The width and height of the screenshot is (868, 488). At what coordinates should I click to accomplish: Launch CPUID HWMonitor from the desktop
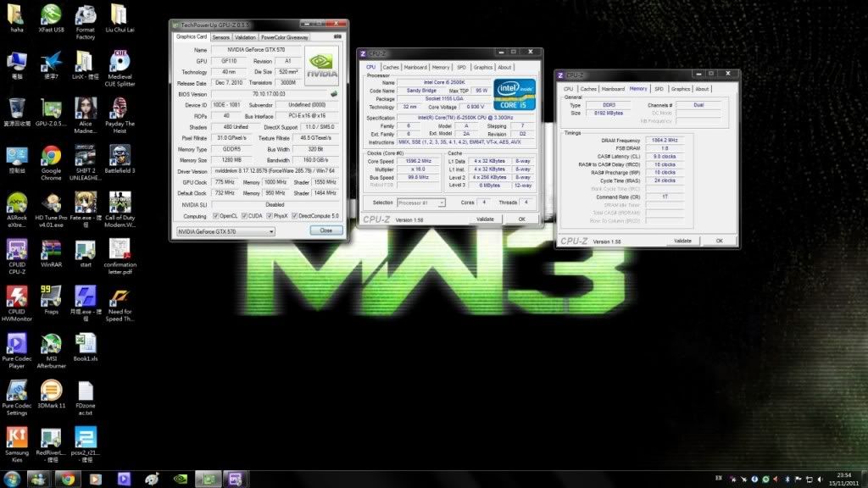click(16, 297)
